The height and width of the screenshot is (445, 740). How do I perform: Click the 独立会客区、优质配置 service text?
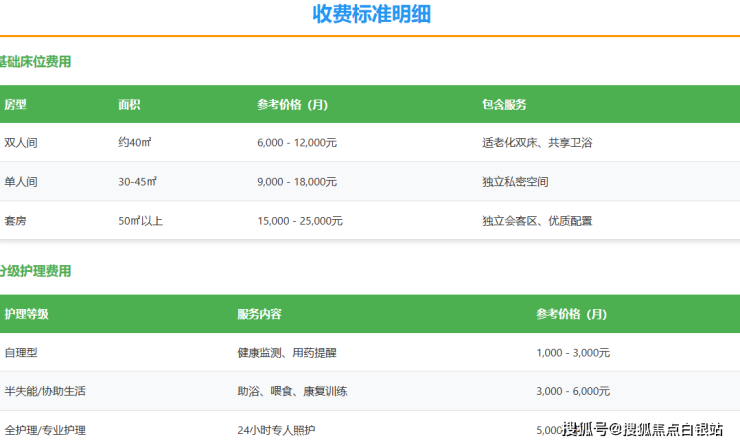point(537,220)
